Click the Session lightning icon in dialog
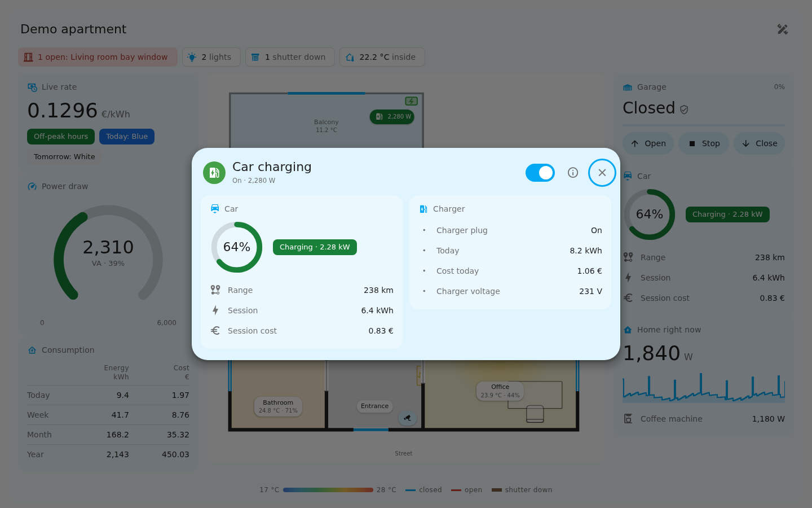812x508 pixels. click(215, 310)
